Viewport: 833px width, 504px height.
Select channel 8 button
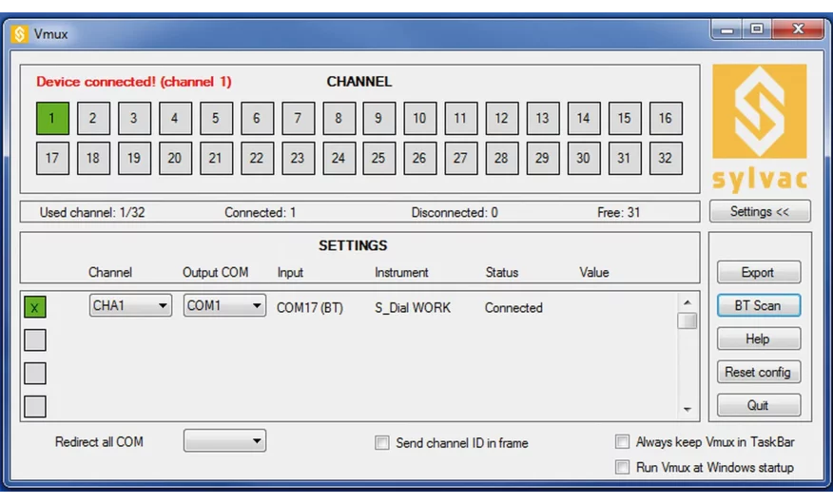click(x=339, y=119)
